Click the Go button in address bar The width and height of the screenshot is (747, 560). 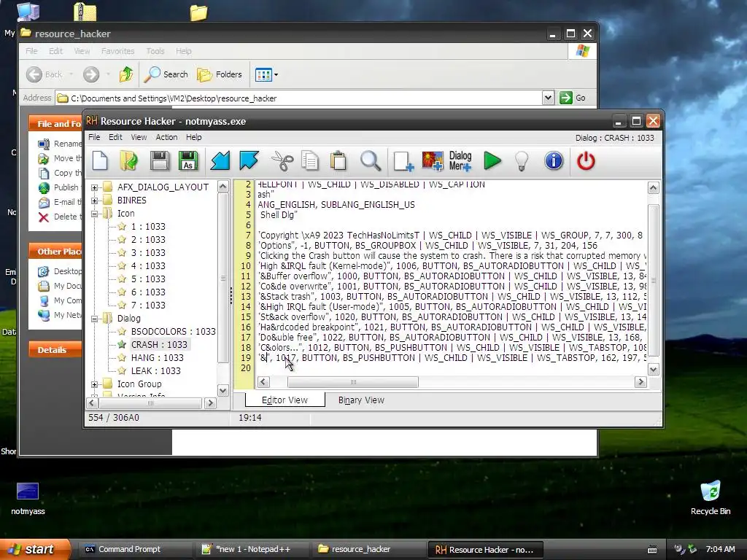[573, 98]
